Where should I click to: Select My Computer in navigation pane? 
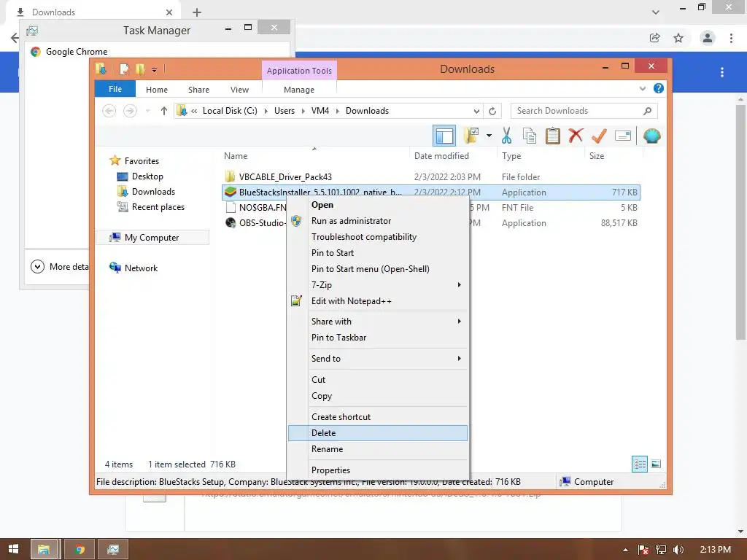pyautogui.click(x=152, y=238)
